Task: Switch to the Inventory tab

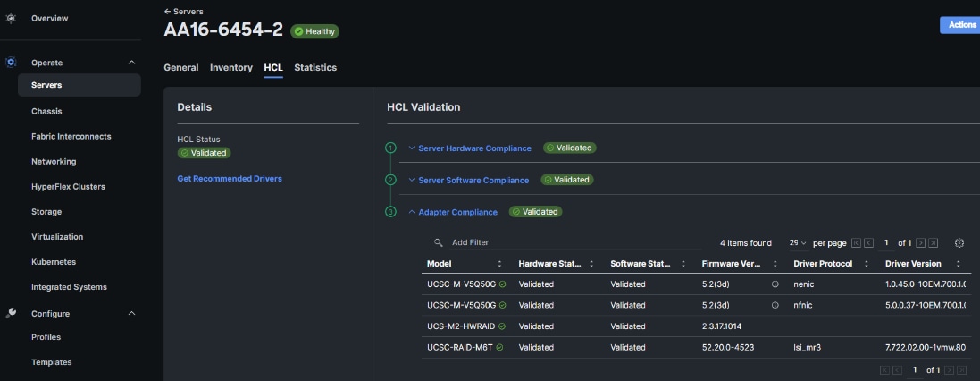Action: tap(230, 68)
